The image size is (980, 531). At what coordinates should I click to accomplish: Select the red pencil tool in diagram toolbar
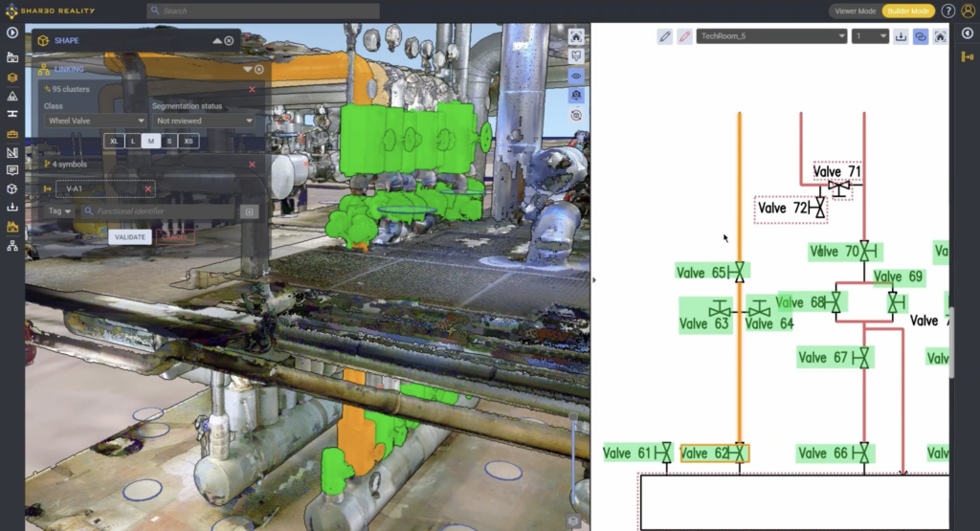pos(684,36)
